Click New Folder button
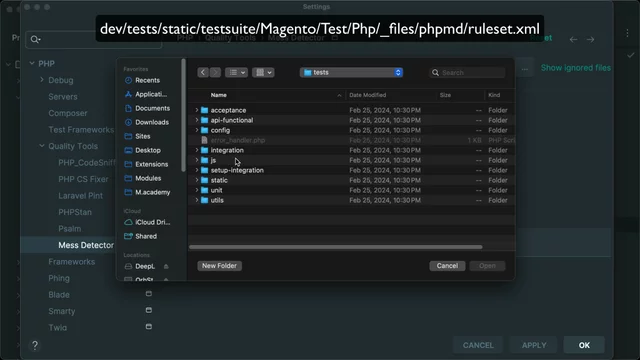The height and width of the screenshot is (360, 640). [220, 266]
